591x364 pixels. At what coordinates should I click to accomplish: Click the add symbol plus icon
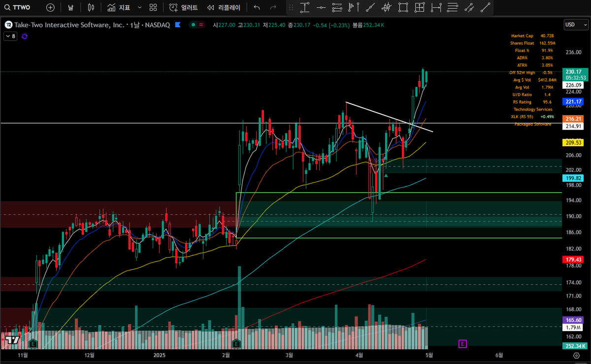point(50,7)
